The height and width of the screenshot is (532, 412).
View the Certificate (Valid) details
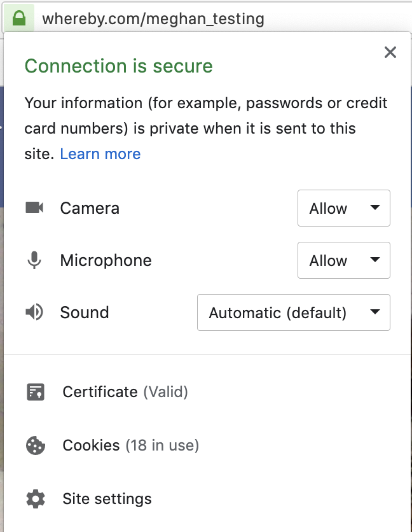click(125, 392)
